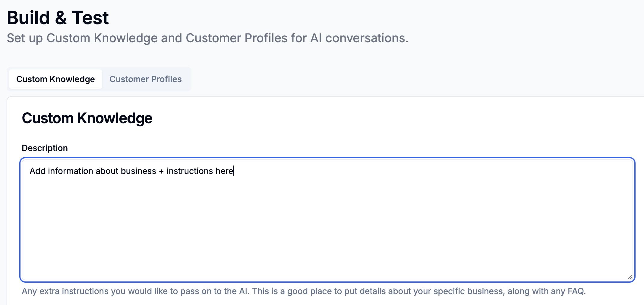Click the word "Add" starting the description

pos(37,171)
